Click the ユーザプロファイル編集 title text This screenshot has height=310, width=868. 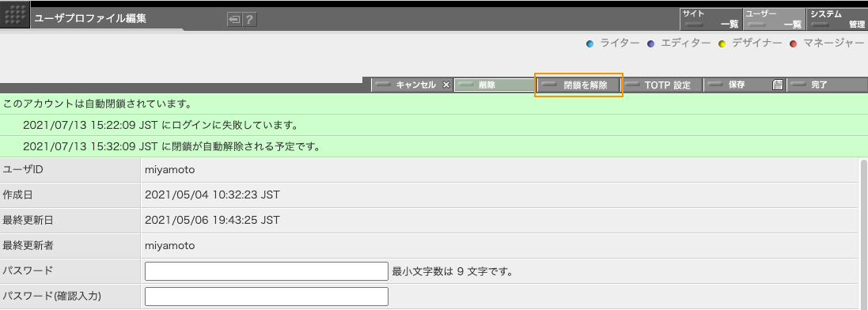90,18
